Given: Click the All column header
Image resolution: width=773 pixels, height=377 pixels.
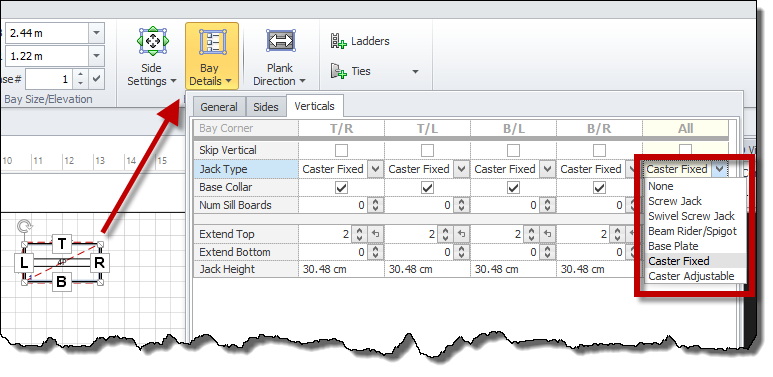Looking at the screenshot, I should (x=686, y=129).
